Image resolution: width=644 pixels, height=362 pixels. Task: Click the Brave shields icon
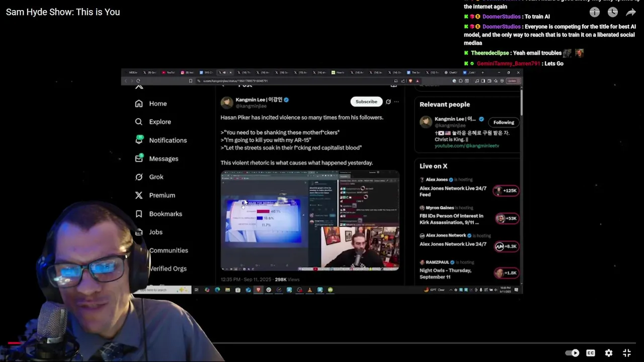point(411,80)
